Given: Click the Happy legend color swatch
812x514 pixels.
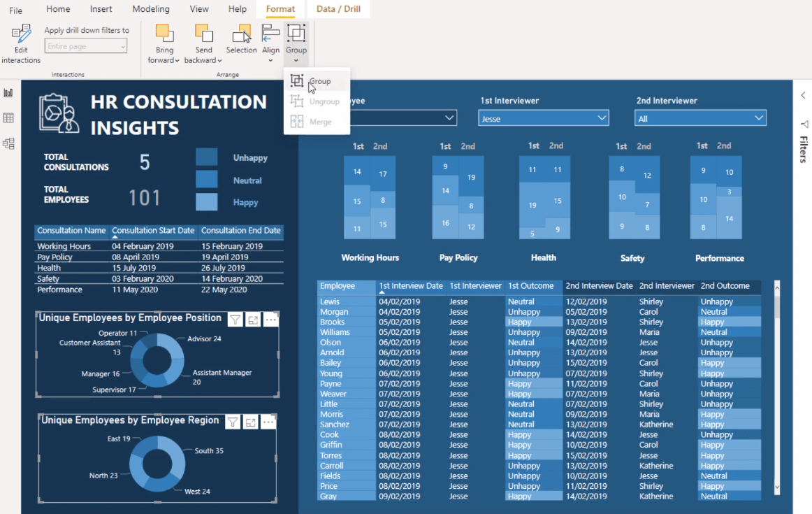Looking at the screenshot, I should coord(207,201).
